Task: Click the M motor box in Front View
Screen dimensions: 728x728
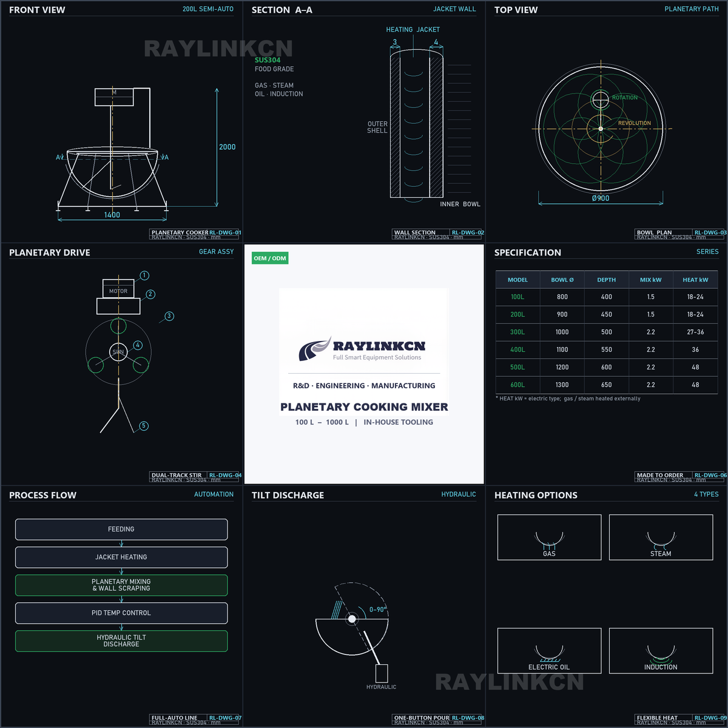Action: [x=114, y=97]
